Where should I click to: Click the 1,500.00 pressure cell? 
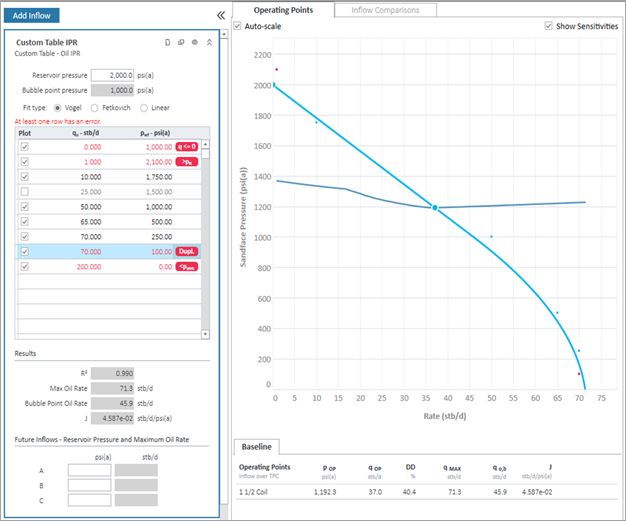pyautogui.click(x=159, y=192)
